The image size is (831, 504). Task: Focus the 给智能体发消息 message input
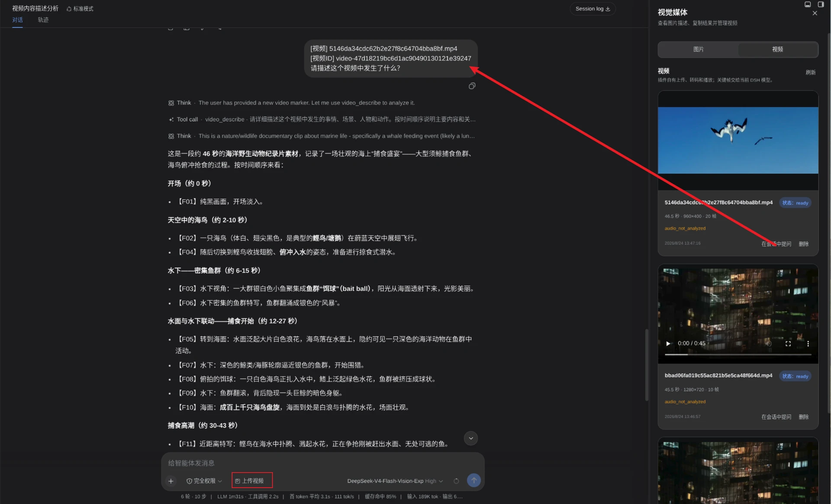pyautogui.click(x=322, y=463)
